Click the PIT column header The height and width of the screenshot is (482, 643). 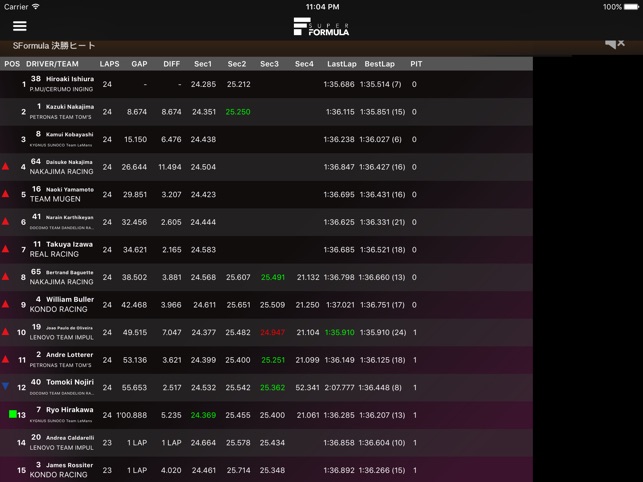(416, 64)
